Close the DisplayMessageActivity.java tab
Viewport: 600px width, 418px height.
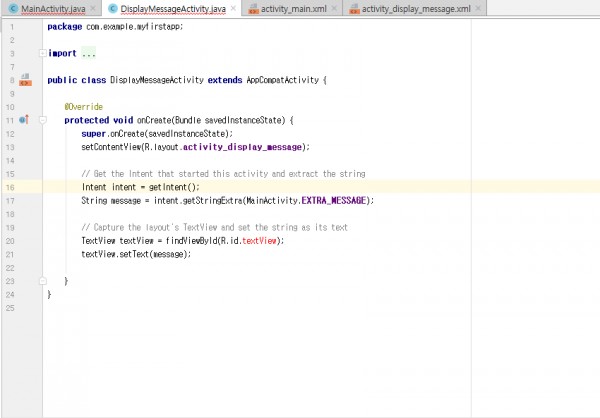click(x=233, y=8)
